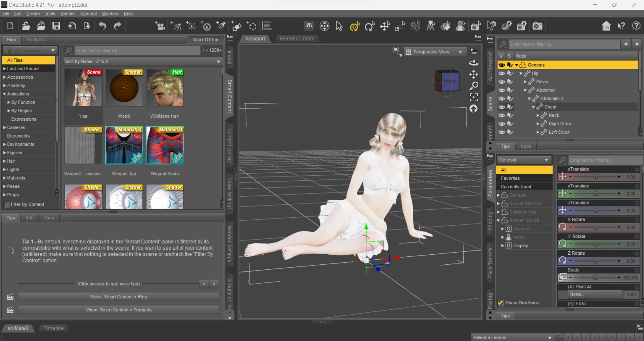Image resolution: width=644 pixels, height=341 pixels.
Task: Click the Scale slider
Action: (595, 278)
